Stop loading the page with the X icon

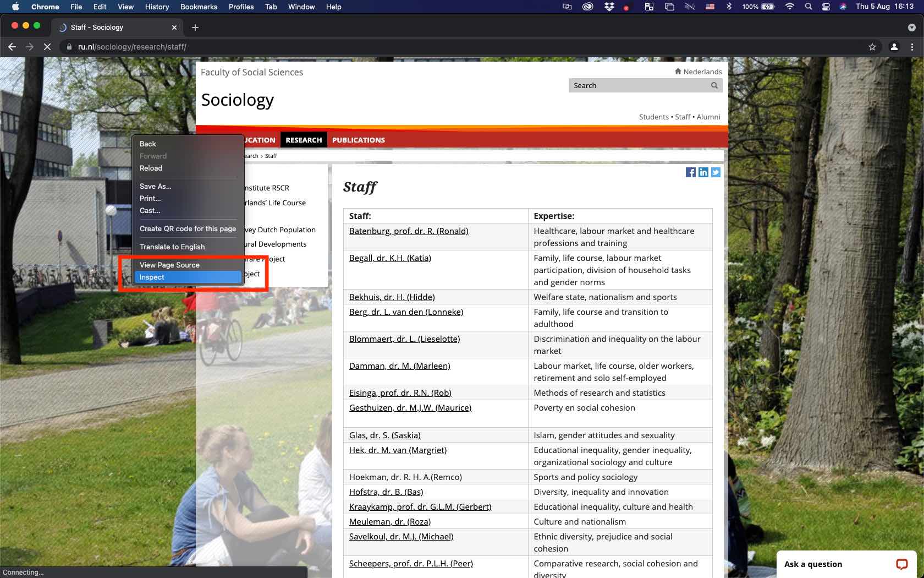click(47, 47)
